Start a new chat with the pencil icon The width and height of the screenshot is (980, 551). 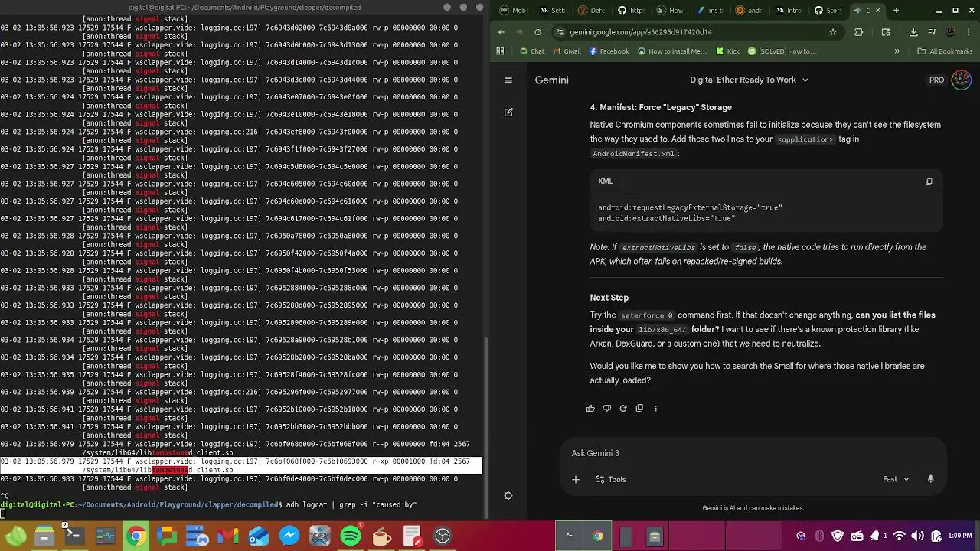[508, 112]
